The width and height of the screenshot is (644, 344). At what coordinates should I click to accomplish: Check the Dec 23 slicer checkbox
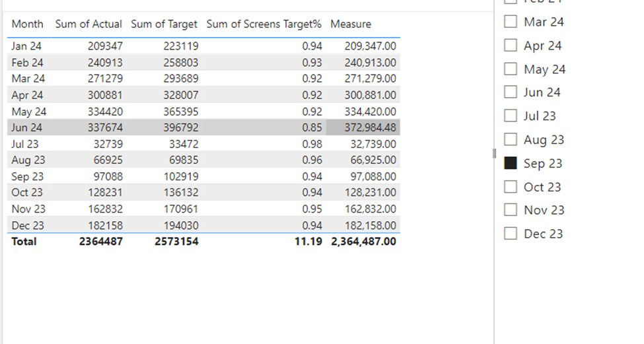[510, 234]
